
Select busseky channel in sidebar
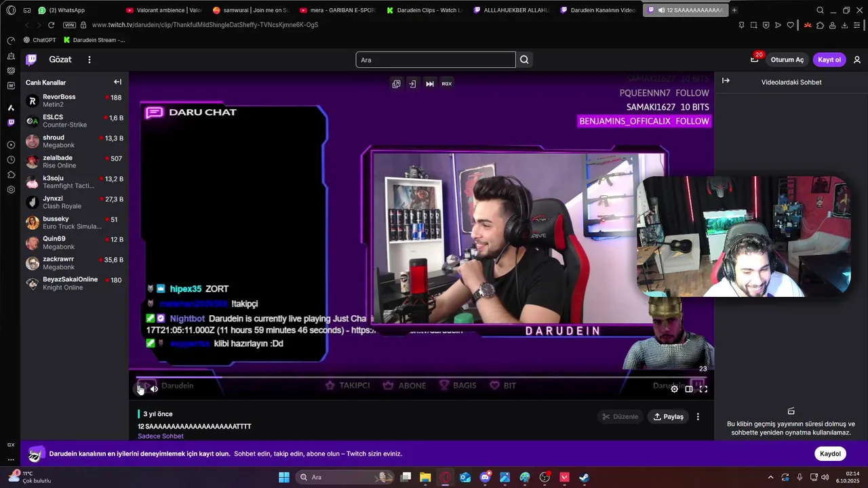point(75,223)
